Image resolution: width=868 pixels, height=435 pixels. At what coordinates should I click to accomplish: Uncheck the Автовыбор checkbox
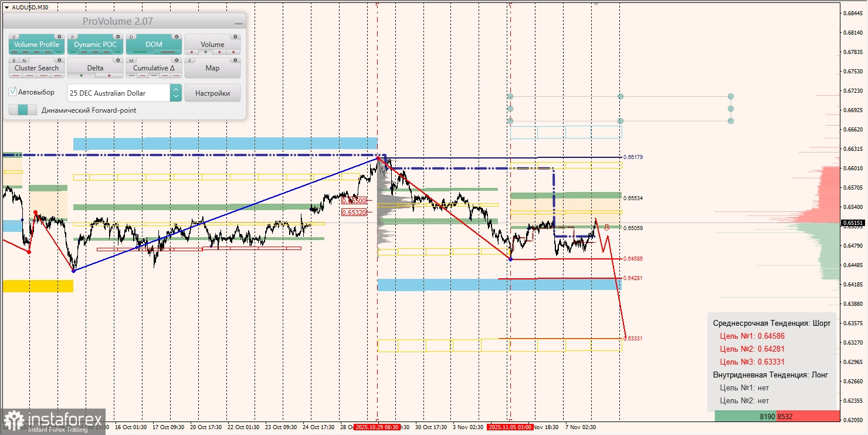coord(12,92)
